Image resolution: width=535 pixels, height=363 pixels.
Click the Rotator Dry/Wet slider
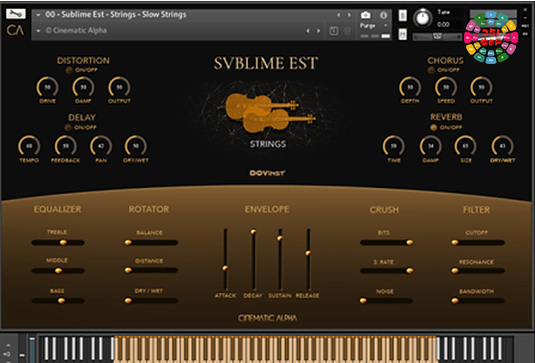pos(151,301)
